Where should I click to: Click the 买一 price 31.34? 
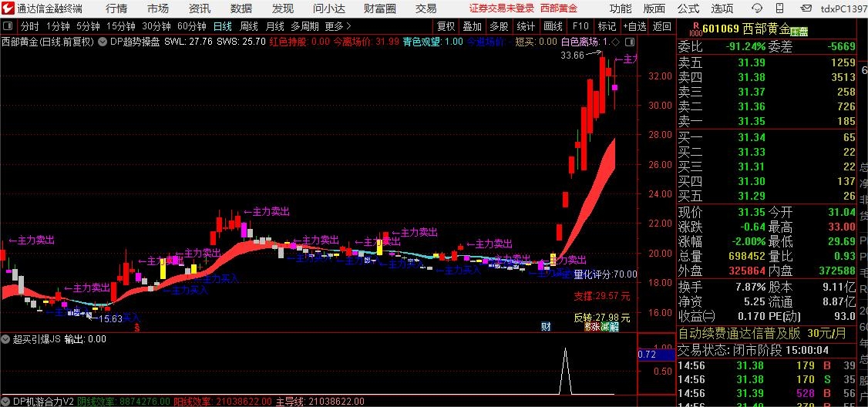click(751, 137)
